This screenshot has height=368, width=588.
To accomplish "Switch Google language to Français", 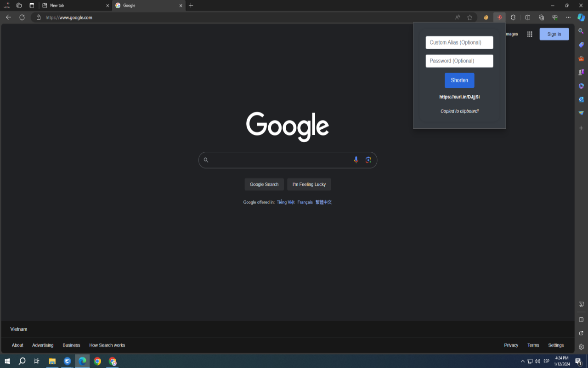I will coord(305,202).
